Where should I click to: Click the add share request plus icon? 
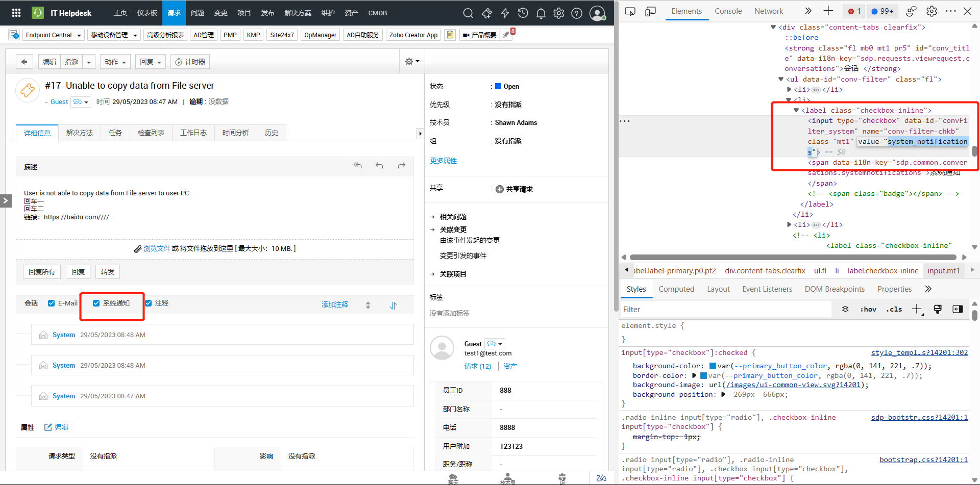point(500,189)
